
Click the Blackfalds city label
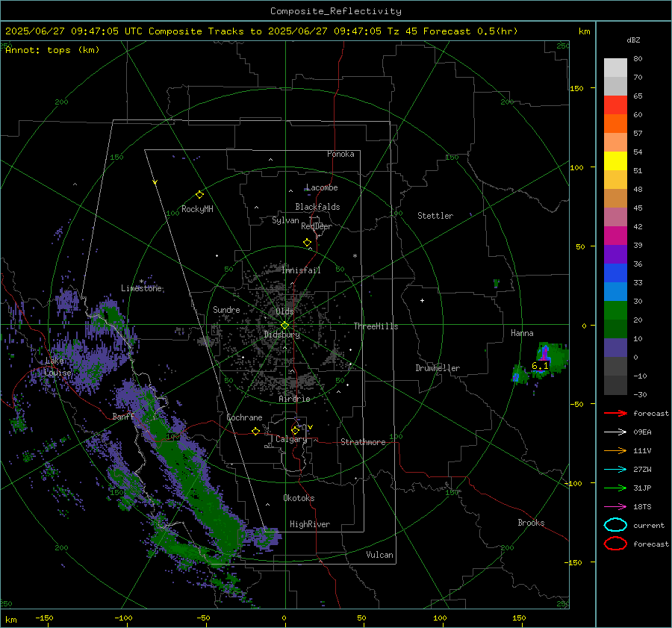pyautogui.click(x=317, y=207)
